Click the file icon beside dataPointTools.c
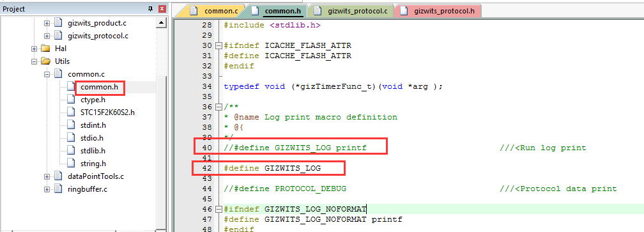 point(58,176)
